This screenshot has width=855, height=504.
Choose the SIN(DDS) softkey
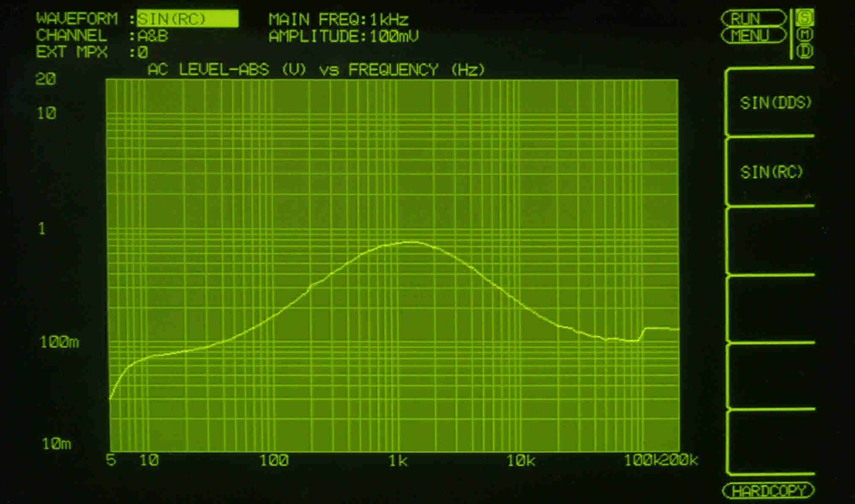click(775, 103)
